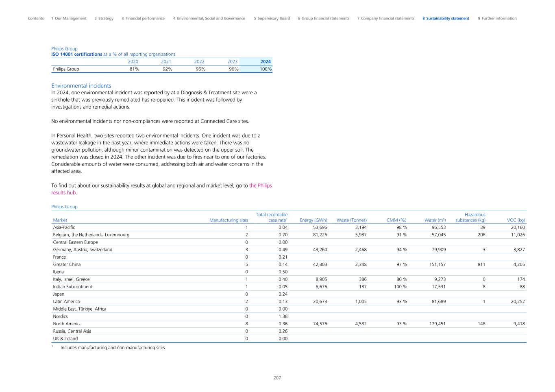555x392 pixels.
Task: Select the CMM (%) column header
Action: tap(396, 220)
